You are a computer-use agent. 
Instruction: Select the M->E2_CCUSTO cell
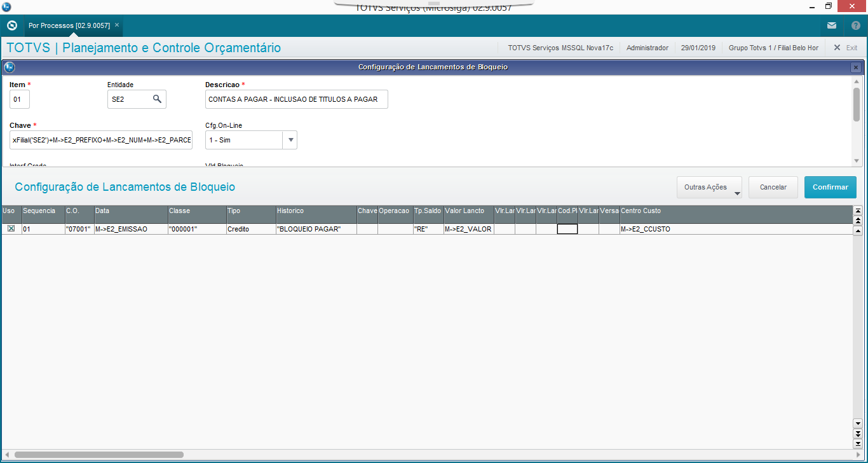[x=736, y=229]
